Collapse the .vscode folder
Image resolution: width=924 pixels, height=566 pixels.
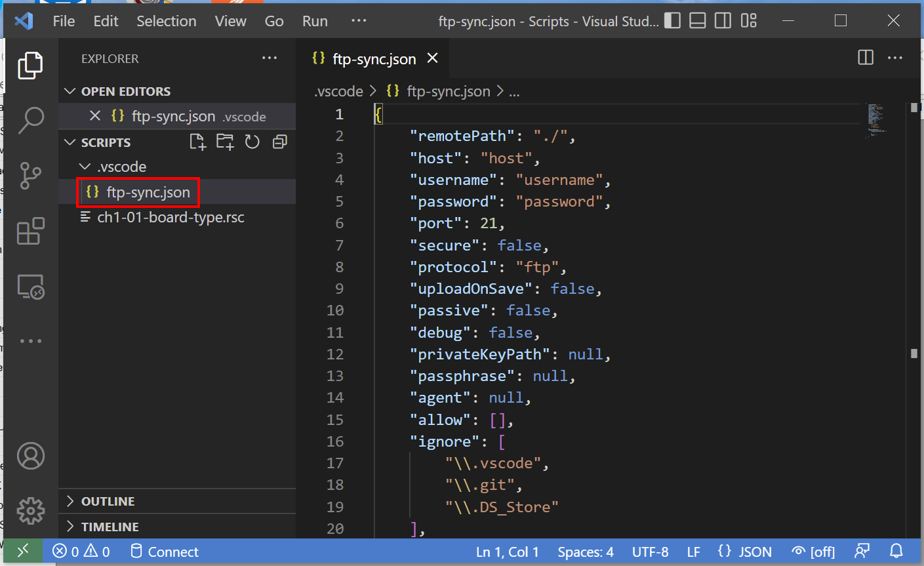(121, 167)
